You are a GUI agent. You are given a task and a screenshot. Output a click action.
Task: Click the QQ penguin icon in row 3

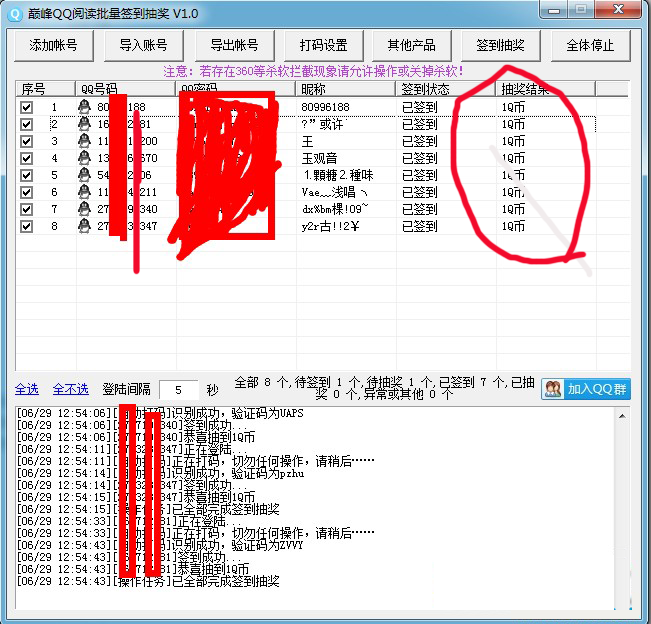84,141
